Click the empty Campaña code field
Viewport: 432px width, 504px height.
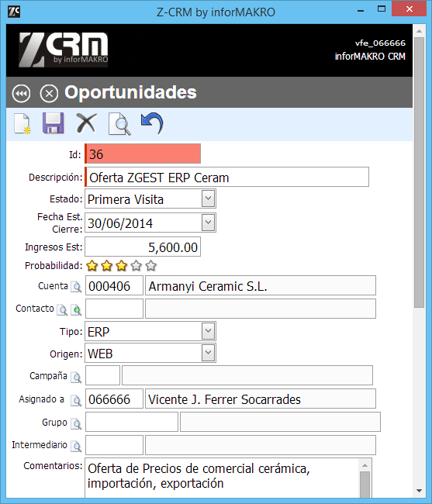(102, 375)
